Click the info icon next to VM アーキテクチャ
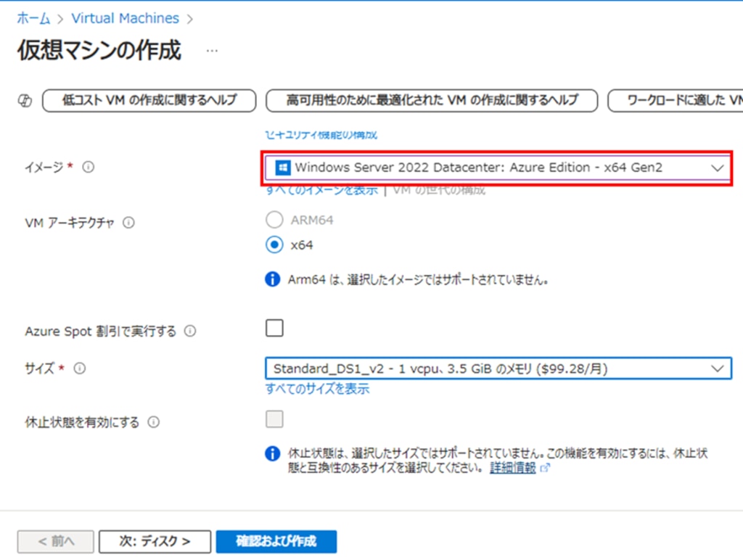 [128, 222]
